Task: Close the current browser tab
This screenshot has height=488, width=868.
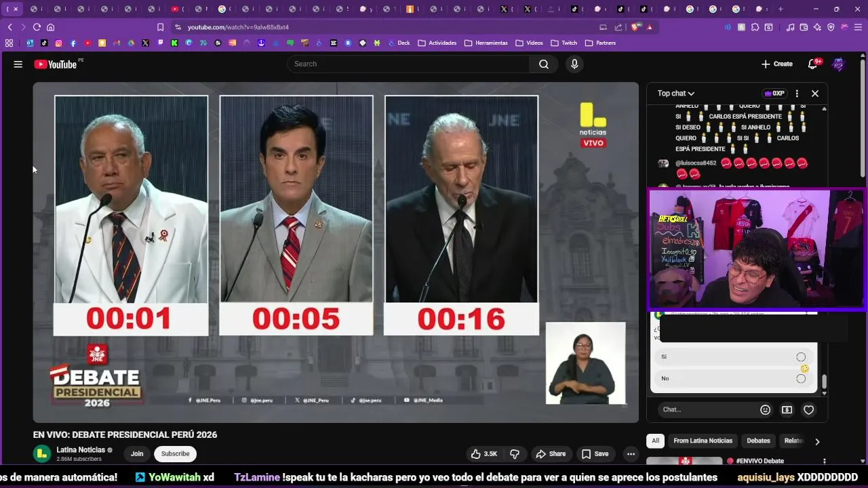Action: tap(16, 9)
